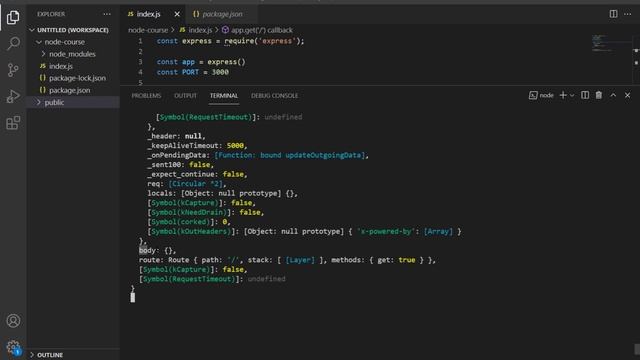Click 'bound updateOutgoingData' function text
Viewport: 640px width, 360px height.
[x=311, y=155]
